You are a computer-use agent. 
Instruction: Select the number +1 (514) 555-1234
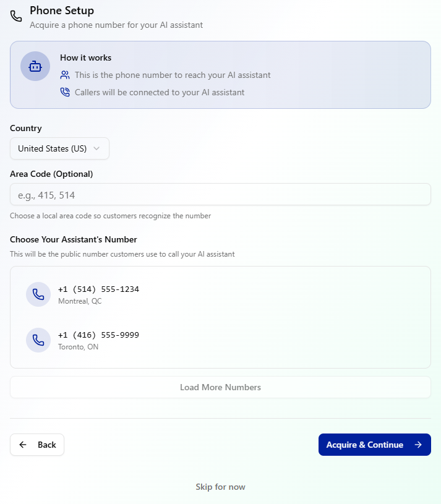(x=98, y=289)
